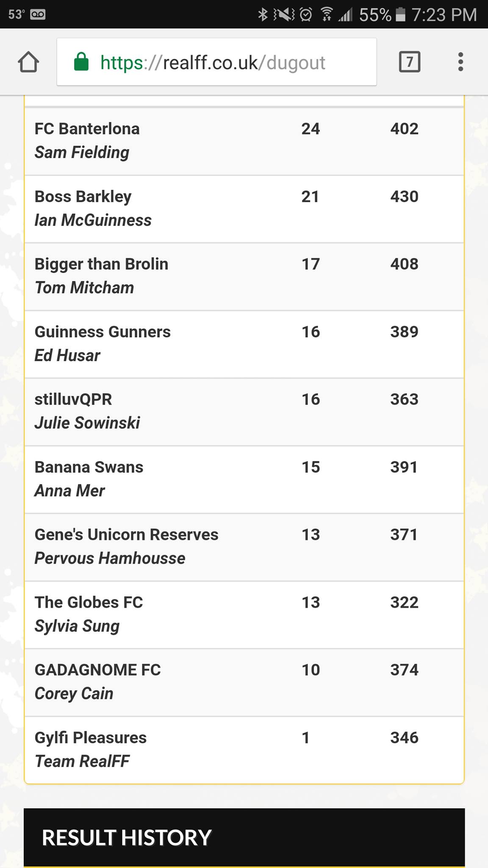Open the Result History section header

pyautogui.click(x=244, y=837)
